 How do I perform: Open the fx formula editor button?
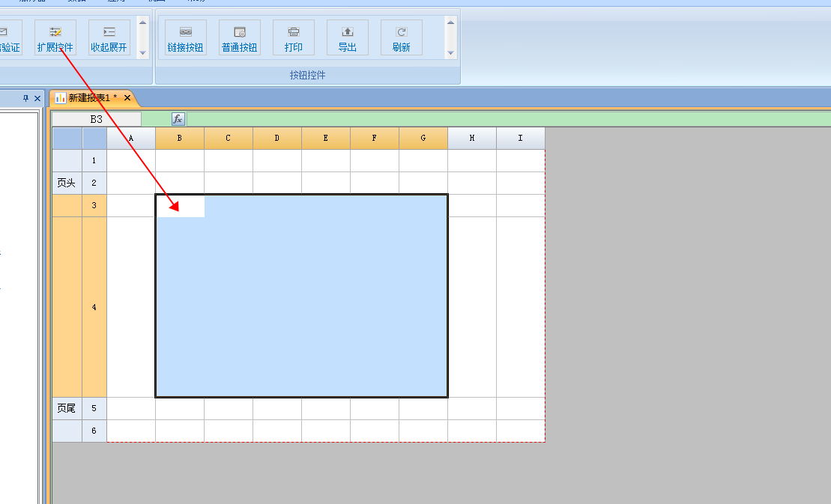point(178,119)
